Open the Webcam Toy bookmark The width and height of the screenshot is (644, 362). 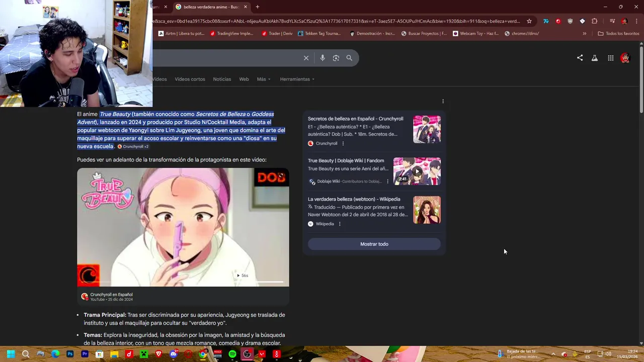[x=476, y=34]
